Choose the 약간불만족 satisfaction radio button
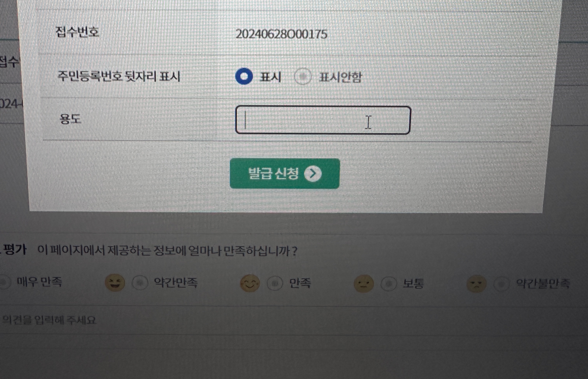Screen dimensions: 588x379 (x=501, y=284)
